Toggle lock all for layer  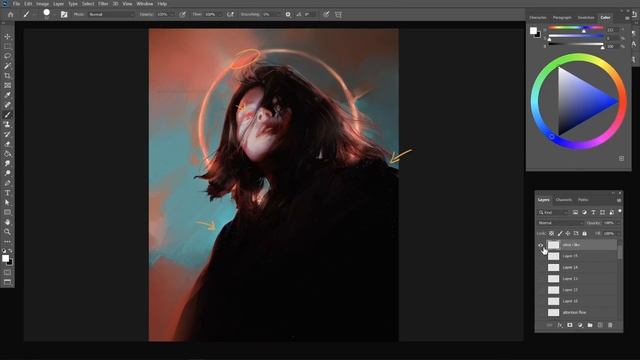pyautogui.click(x=584, y=233)
